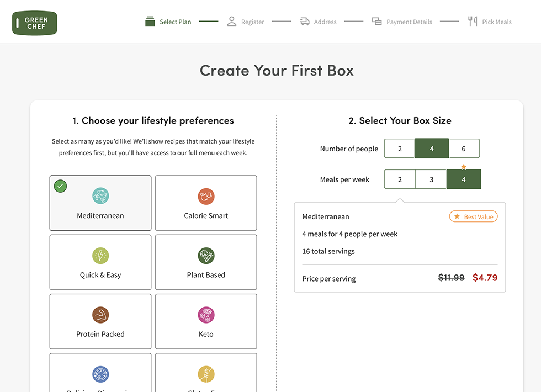
Task: Click the Green Chef logo
Action: pos(34,23)
